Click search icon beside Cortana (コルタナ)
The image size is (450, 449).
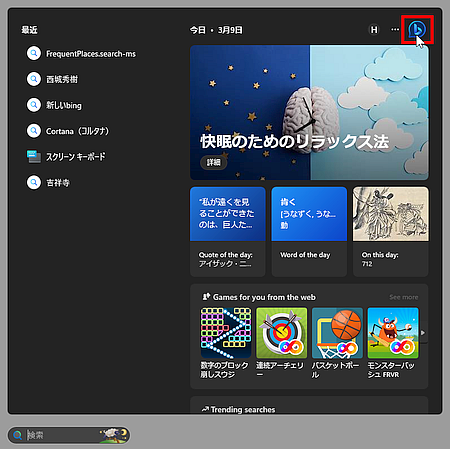(x=34, y=131)
